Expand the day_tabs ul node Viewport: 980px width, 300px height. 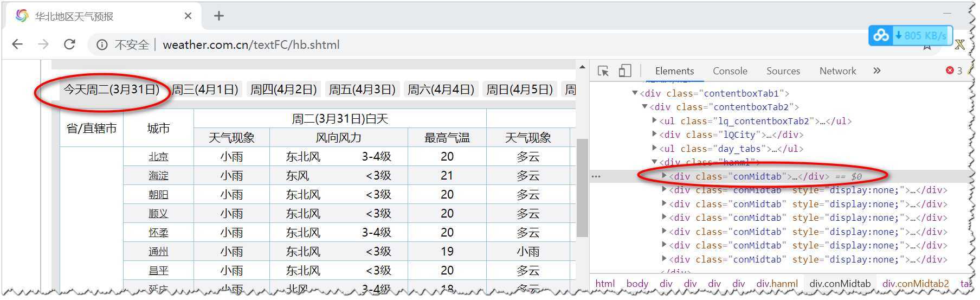[x=655, y=148]
